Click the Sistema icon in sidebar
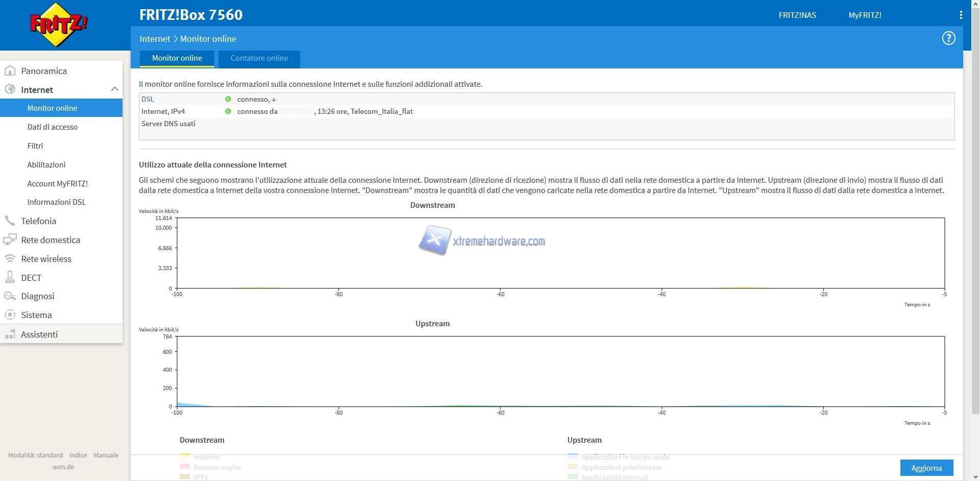980x481 pixels. [10, 315]
